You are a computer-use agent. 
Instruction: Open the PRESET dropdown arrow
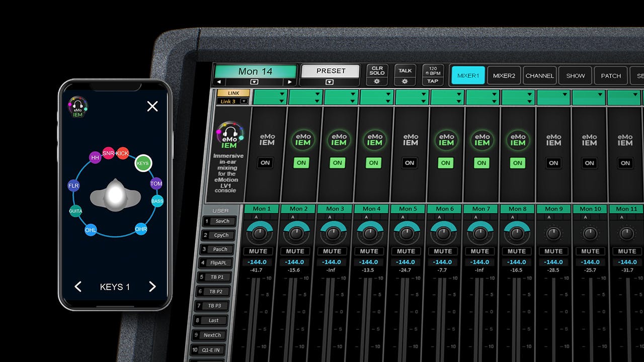tap(330, 82)
